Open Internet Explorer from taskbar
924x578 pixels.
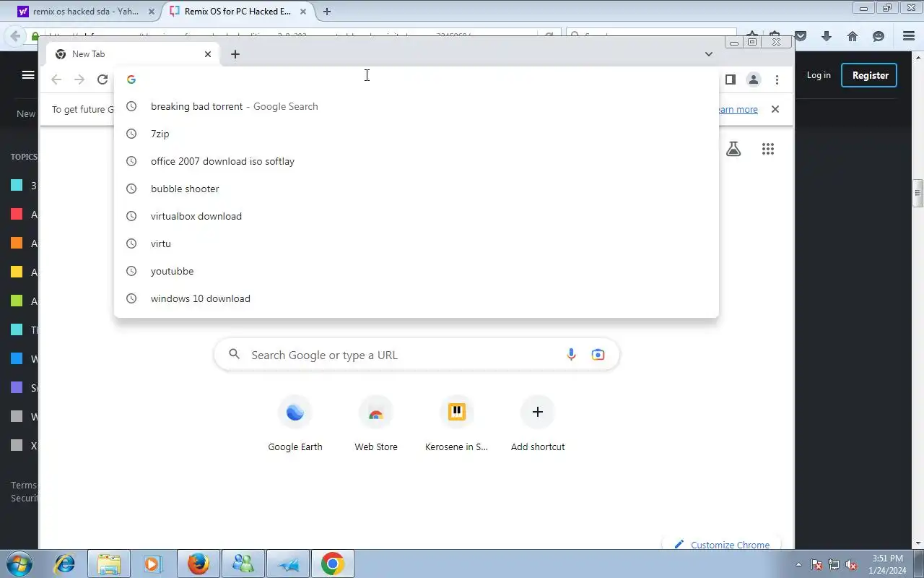click(65, 564)
